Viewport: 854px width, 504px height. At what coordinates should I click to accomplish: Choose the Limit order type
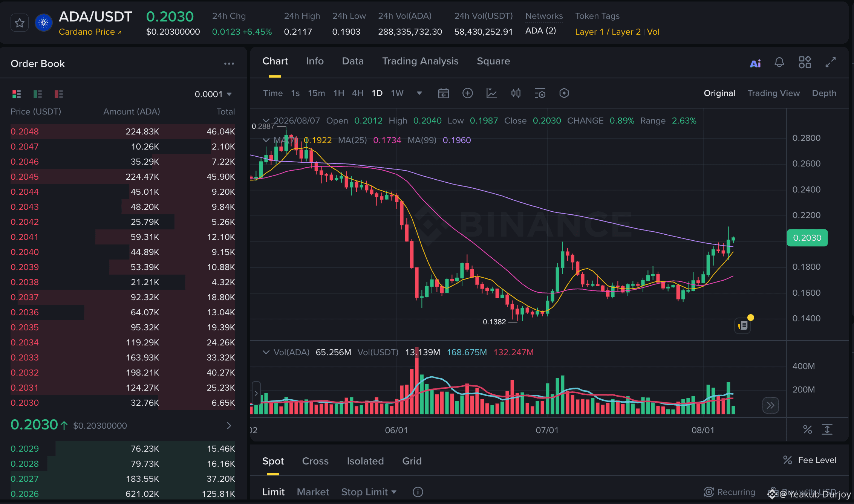click(273, 492)
